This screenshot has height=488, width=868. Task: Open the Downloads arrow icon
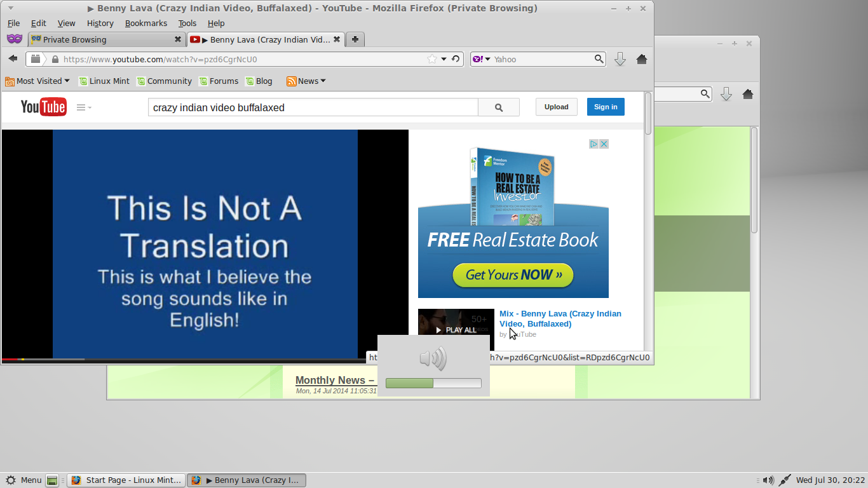(620, 58)
